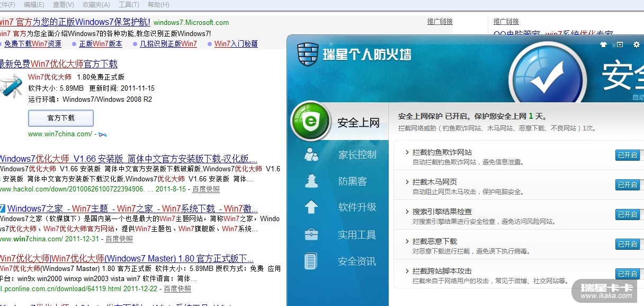Toggle 已开启 for 拦截钓鱼欺诈网站
Viewport: 644px width, 306px height.
[627, 155]
